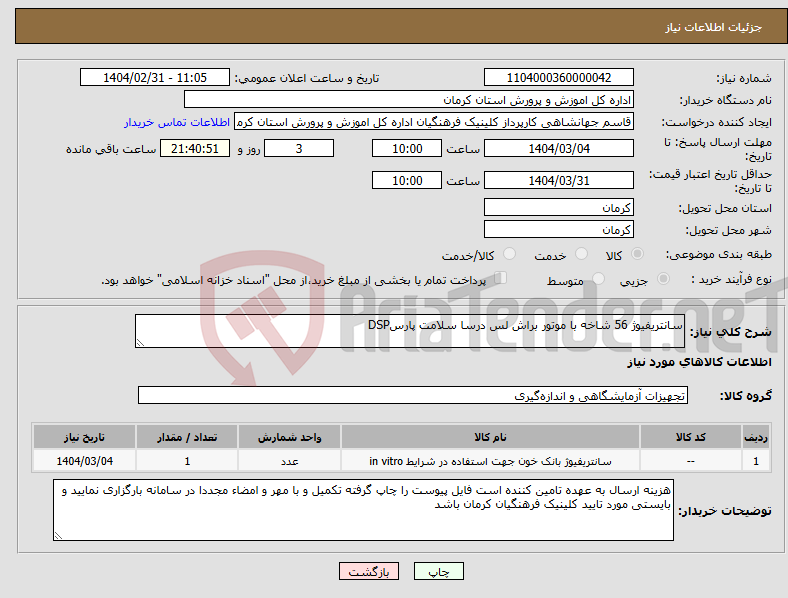
Task: Click the ساعت باقی مانده label
Action: coord(111,149)
